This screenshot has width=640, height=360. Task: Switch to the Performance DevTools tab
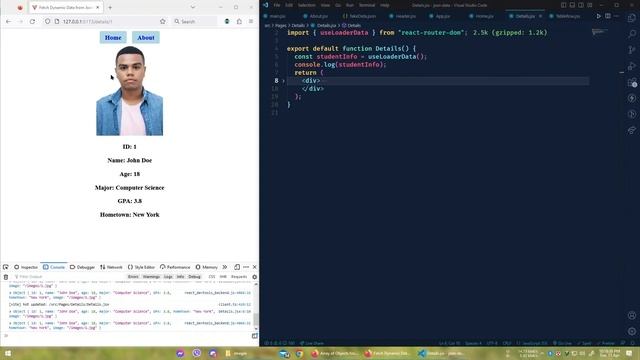click(x=175, y=267)
